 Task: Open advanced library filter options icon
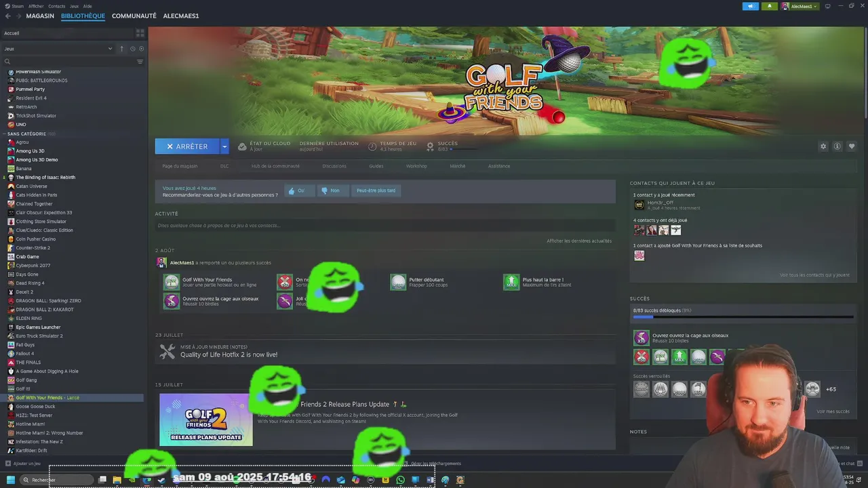tap(140, 62)
